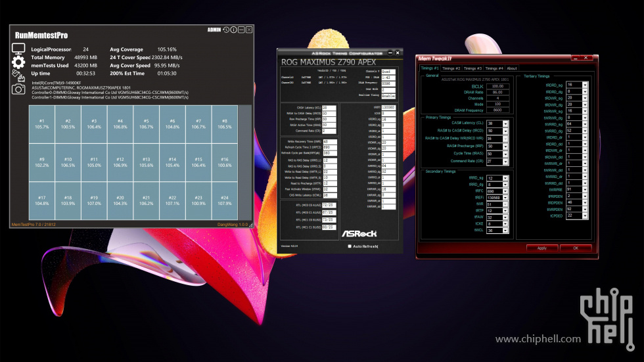Open RAS# Precharge (tRP) dropdown
The width and height of the screenshot is (644, 362).
coord(505,147)
